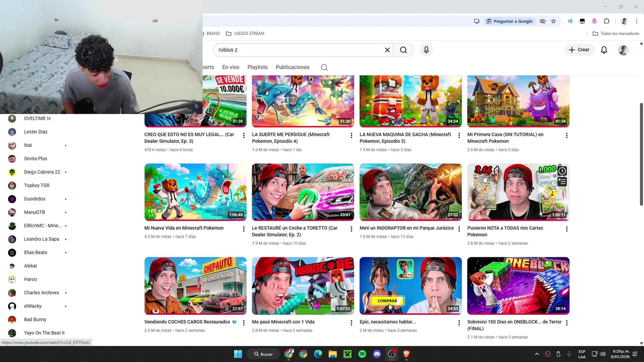Open File Explorer from taskbar
The image size is (644, 362).
(333, 354)
